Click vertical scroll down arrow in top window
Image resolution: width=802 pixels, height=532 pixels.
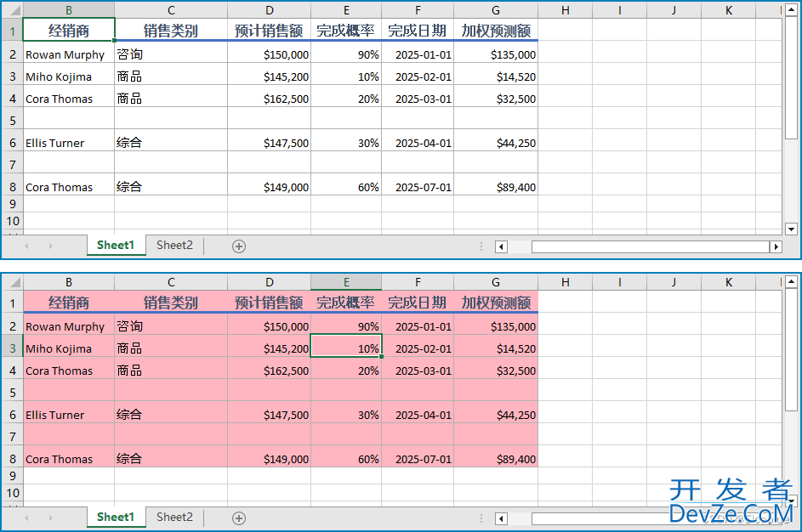coord(791,229)
